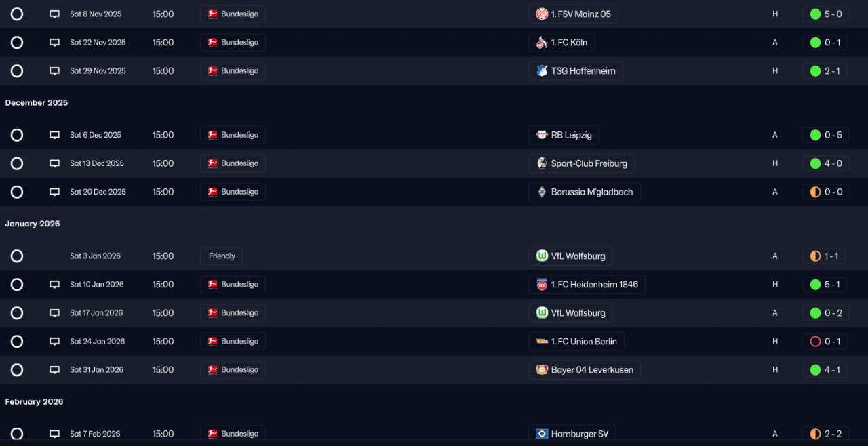Click the Bundesliga logo on the 6 Dec row
The height and width of the screenshot is (446, 868).
(x=212, y=135)
